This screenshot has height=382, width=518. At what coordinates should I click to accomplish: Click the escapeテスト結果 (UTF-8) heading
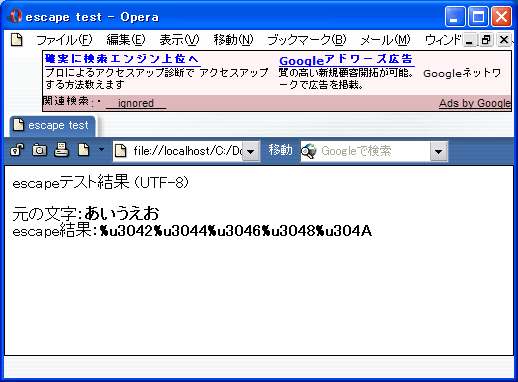(x=101, y=182)
